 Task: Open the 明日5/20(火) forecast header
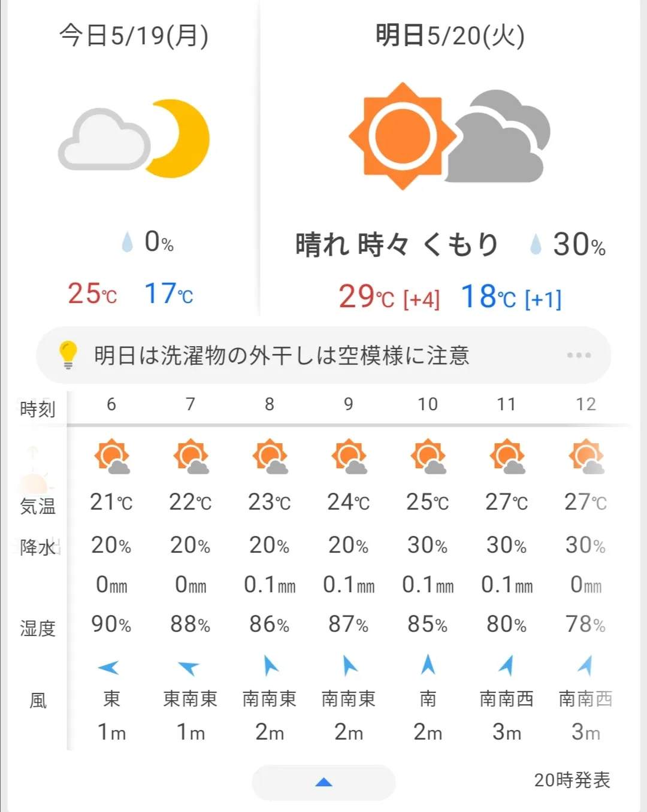(x=450, y=35)
